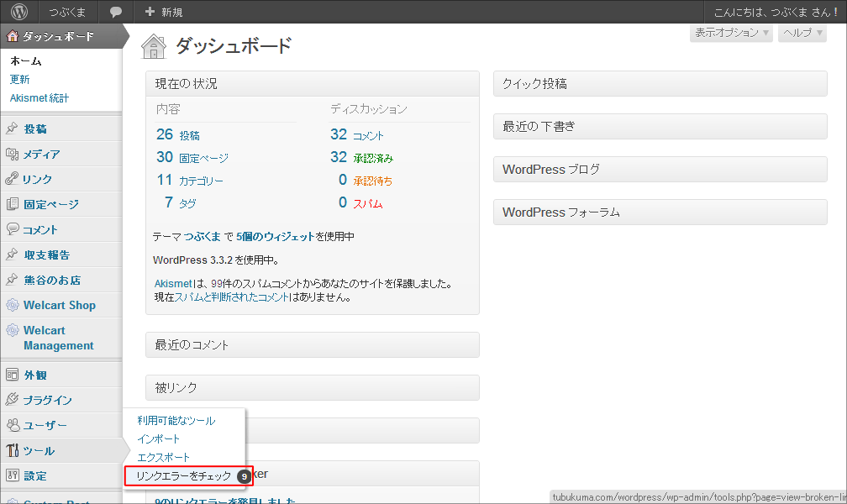The image size is (847, 504).
Task: Expand the 最近のコメント panel
Action: [x=313, y=344]
